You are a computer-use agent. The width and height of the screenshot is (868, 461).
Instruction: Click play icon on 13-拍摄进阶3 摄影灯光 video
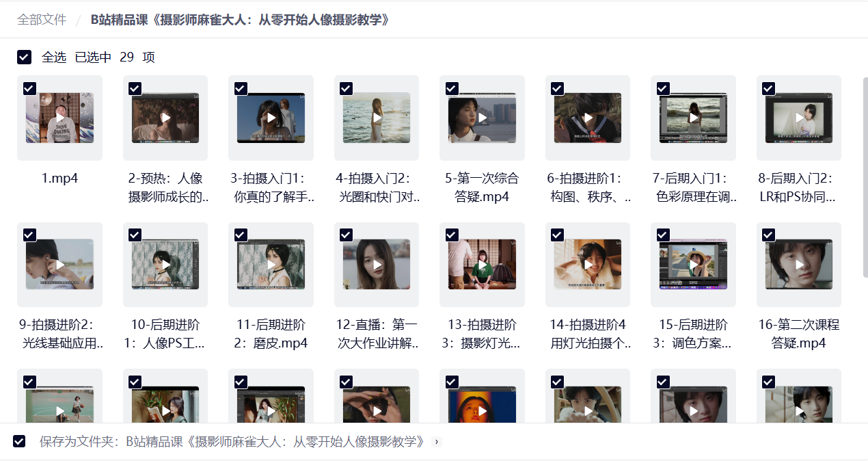[x=483, y=265]
